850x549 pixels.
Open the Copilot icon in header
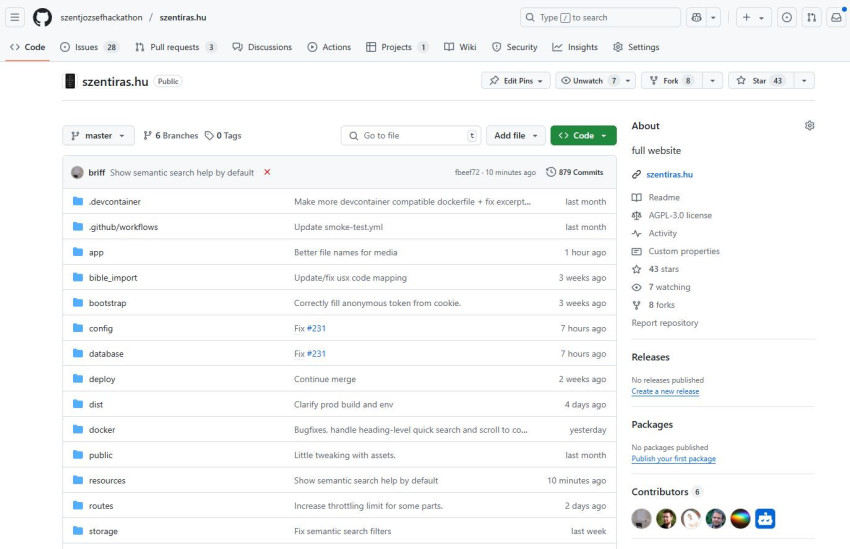tap(696, 17)
